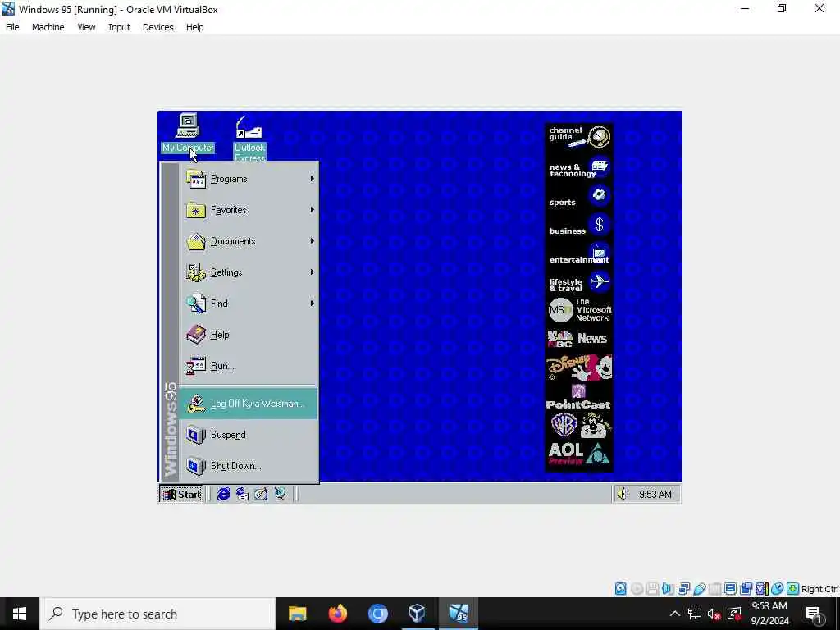This screenshot has width=840, height=630.
Task: Open the MSNBC News channel
Action: [x=579, y=339]
